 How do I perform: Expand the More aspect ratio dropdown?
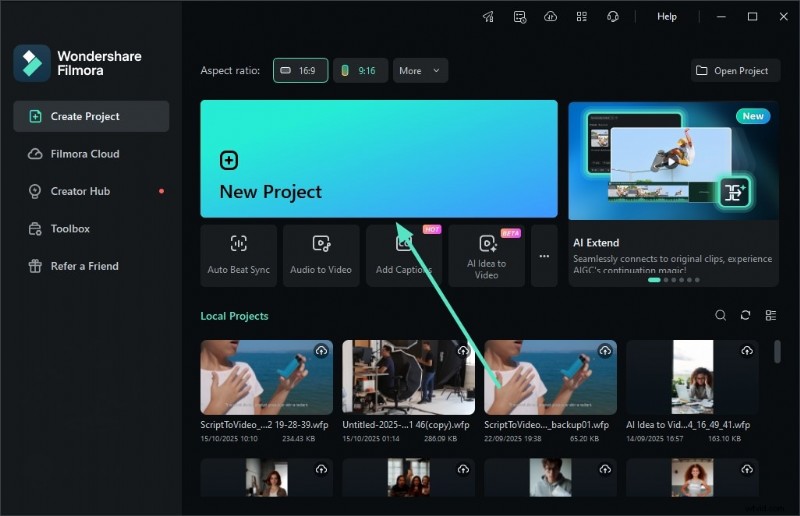coord(420,70)
